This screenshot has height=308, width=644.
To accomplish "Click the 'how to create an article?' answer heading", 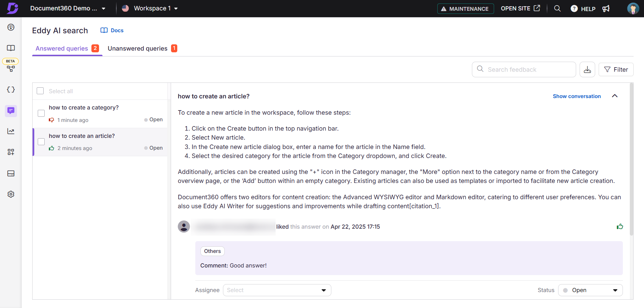I will coord(214,96).
